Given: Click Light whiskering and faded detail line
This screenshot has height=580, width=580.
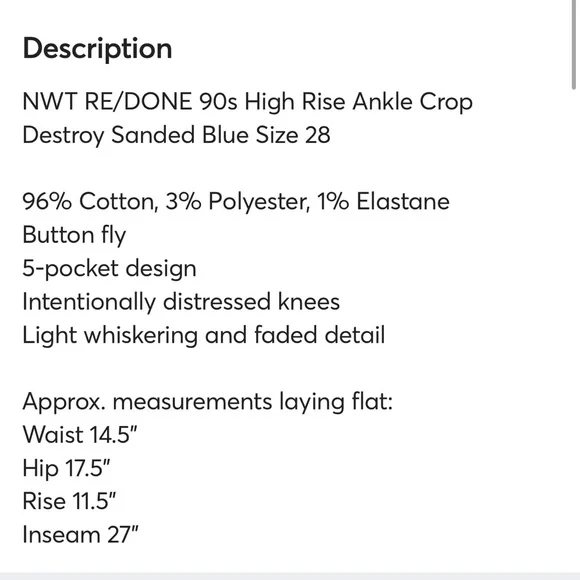Looking at the screenshot, I should click(x=204, y=335).
